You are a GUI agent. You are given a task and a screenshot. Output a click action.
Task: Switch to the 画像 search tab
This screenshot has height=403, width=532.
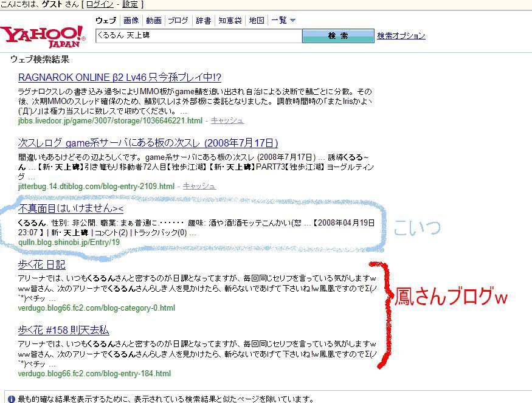click(x=131, y=21)
